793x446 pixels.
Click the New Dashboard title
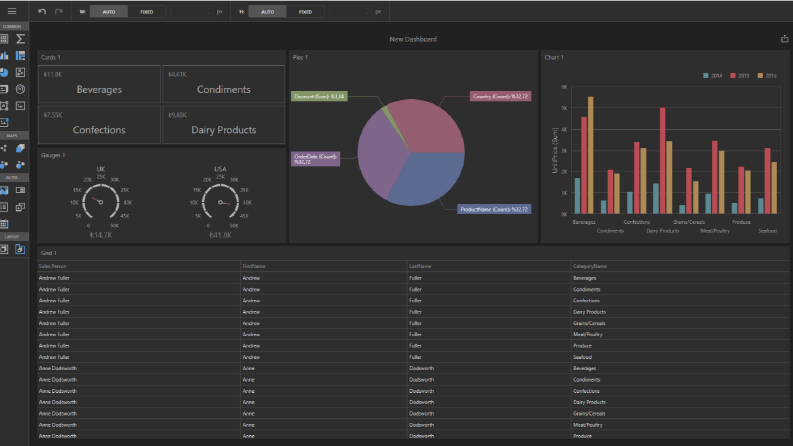[x=413, y=39]
